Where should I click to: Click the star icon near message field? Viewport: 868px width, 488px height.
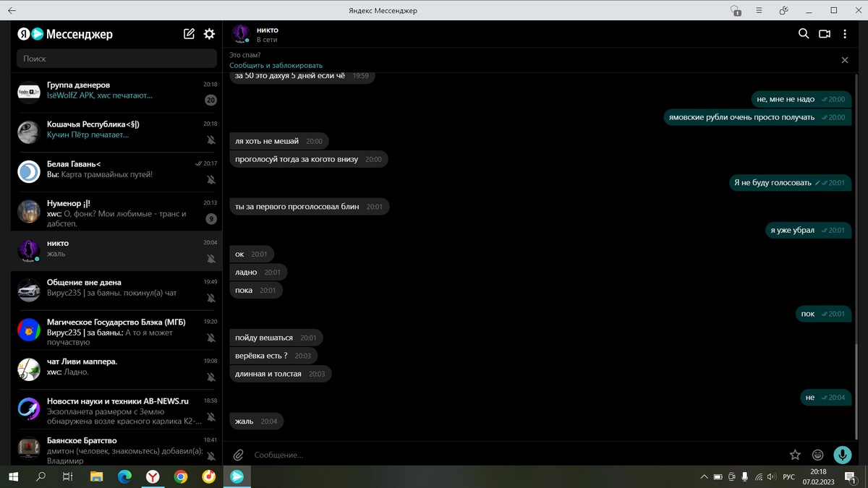(x=795, y=455)
